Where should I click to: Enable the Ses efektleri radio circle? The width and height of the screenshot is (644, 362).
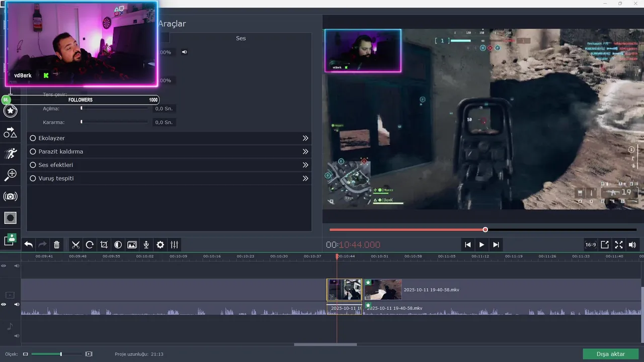click(x=33, y=165)
